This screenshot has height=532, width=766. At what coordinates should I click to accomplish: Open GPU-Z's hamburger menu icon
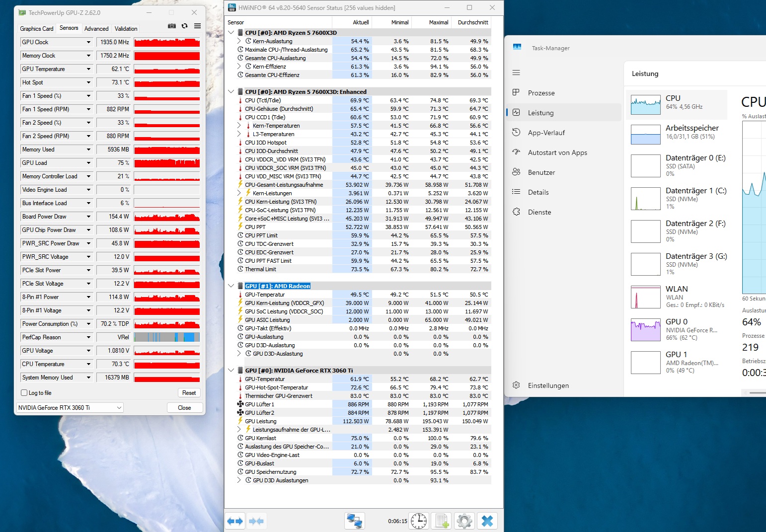197,26
